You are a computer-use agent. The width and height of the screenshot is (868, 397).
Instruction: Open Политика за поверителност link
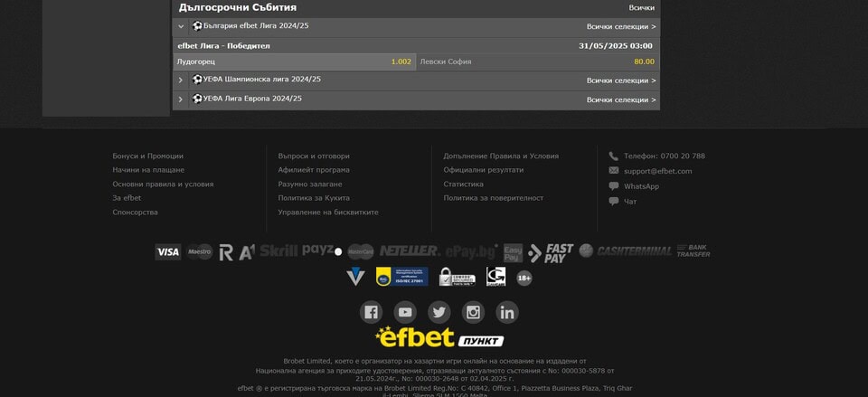click(x=494, y=198)
